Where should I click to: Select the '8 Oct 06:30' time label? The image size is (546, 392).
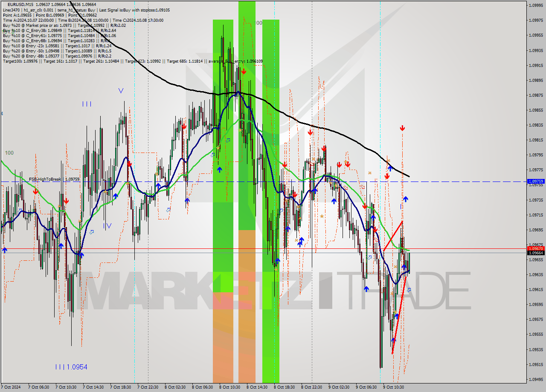202,387
